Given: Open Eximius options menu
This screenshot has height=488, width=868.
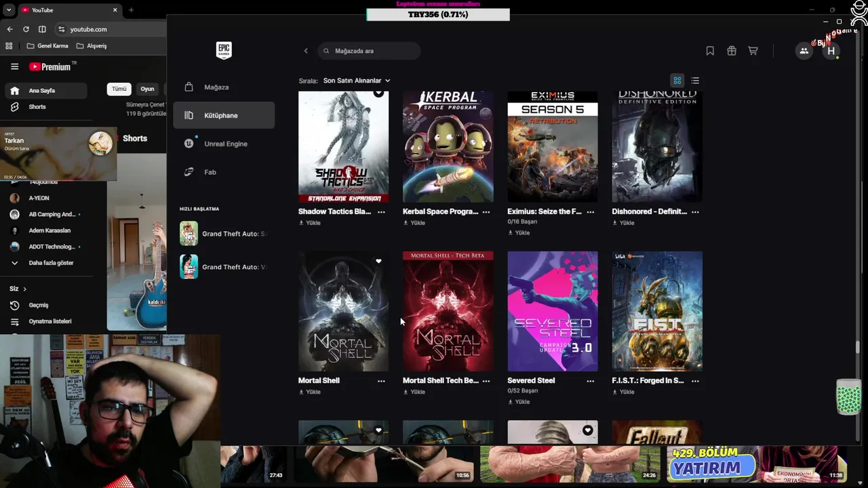Looking at the screenshot, I should pos(590,211).
